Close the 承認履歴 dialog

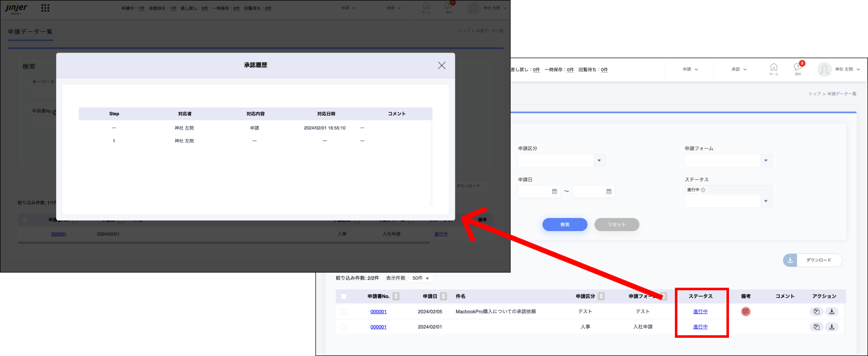[x=441, y=66]
